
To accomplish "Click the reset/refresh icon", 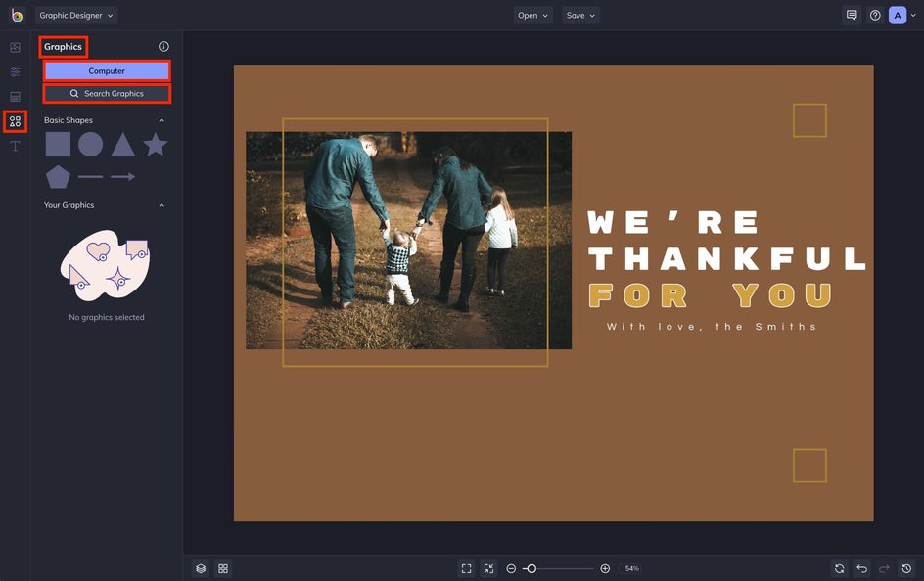I will (839, 568).
